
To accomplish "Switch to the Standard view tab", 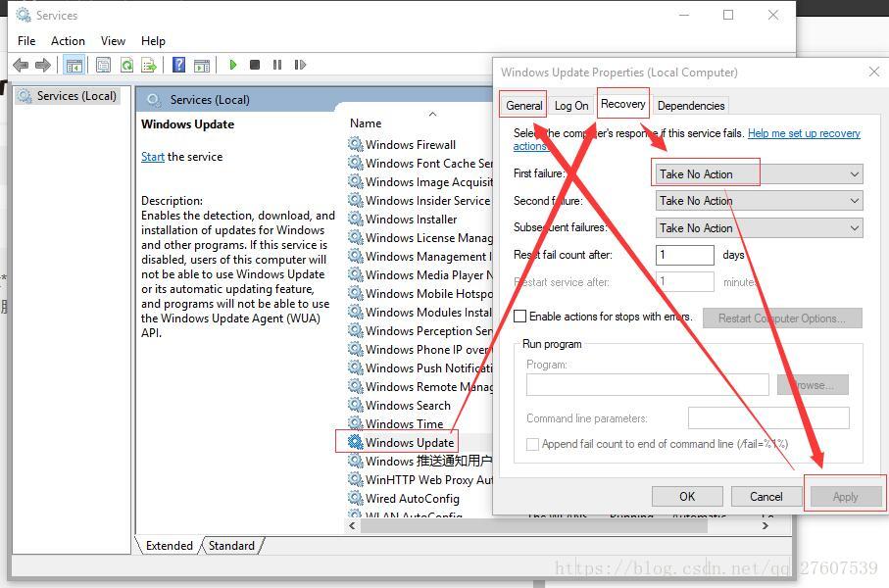I will click(231, 546).
